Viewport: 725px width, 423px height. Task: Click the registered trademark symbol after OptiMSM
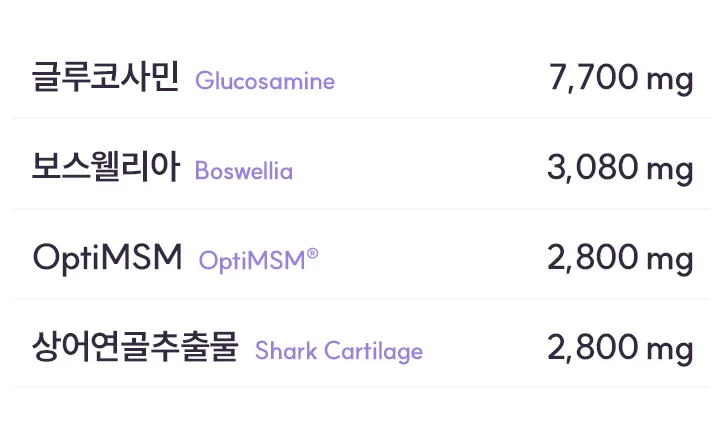tap(313, 253)
